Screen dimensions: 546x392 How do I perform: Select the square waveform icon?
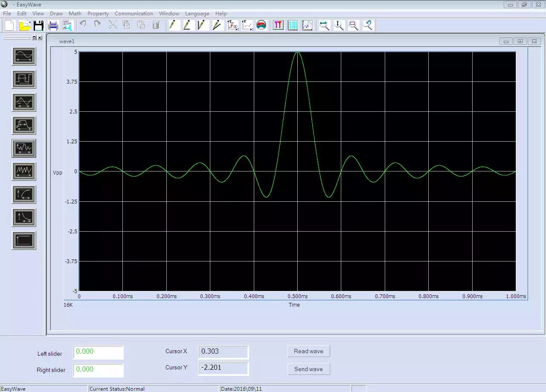[24, 79]
